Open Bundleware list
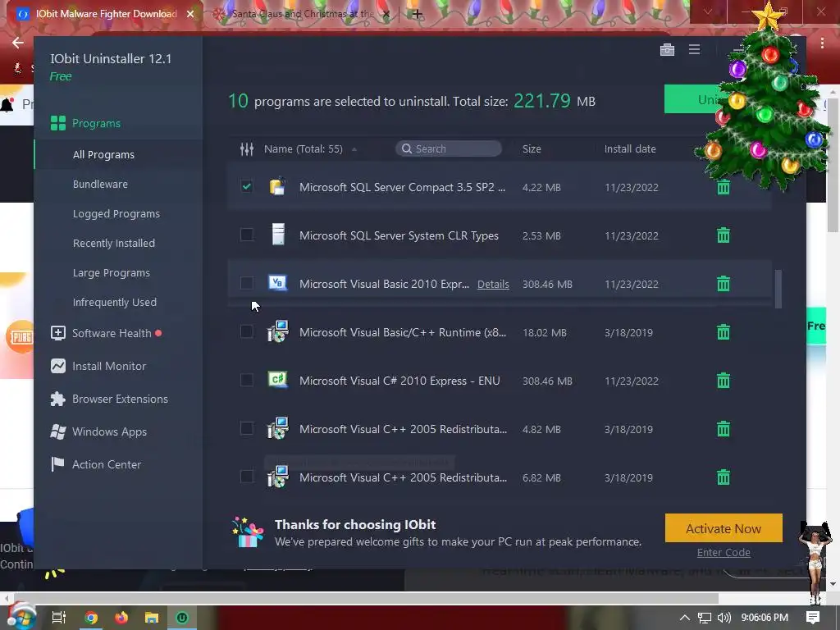Screen dimensions: 840x630 click(x=100, y=184)
